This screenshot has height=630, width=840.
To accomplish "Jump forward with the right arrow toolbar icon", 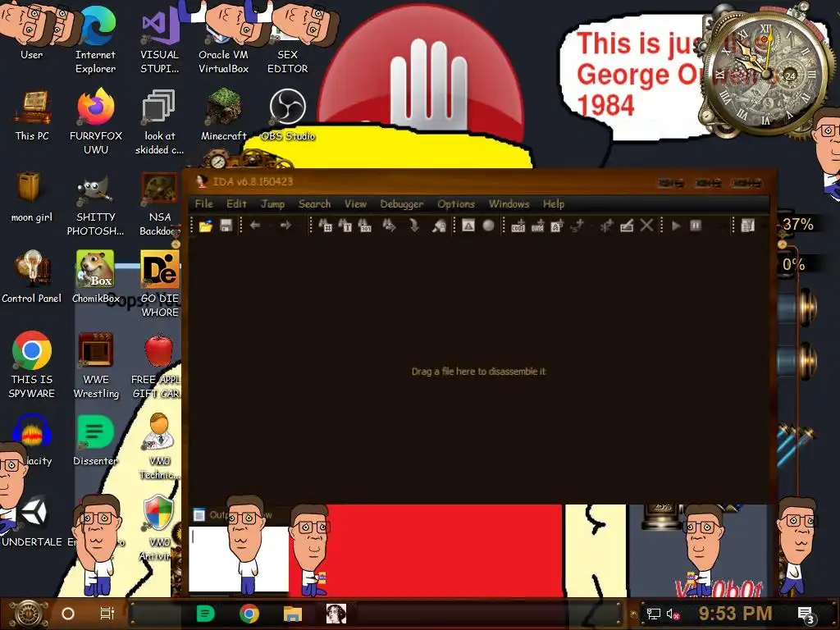I will (x=285, y=226).
